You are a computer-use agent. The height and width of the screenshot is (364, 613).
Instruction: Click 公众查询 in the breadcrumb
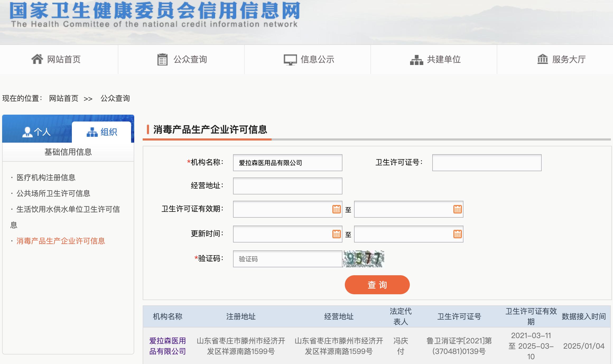point(115,99)
